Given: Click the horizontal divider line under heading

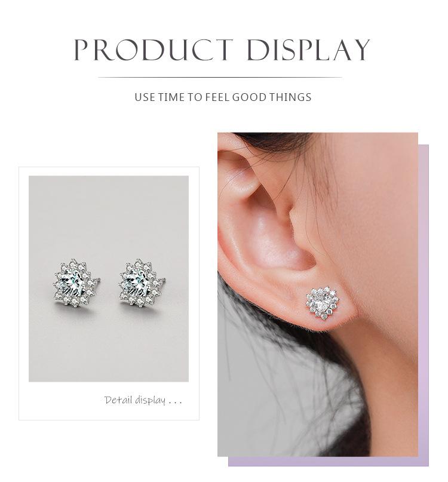Looking at the screenshot, I should [x=220, y=78].
